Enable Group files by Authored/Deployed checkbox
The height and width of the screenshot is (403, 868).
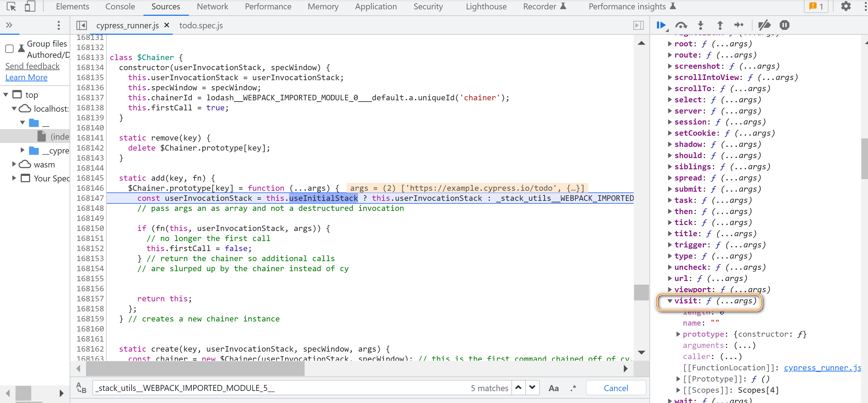9,49
